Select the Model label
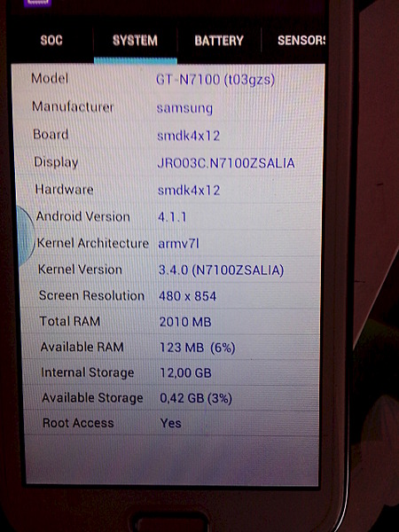 point(50,78)
